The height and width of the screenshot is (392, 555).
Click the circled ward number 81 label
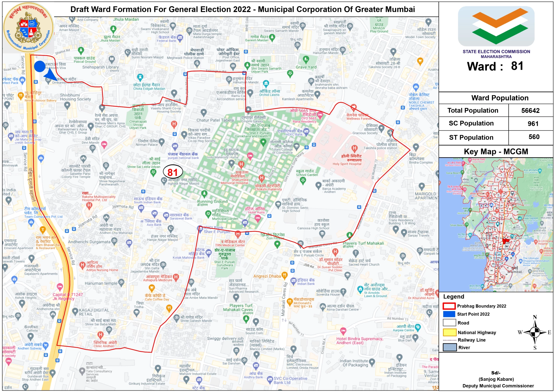(x=173, y=172)
